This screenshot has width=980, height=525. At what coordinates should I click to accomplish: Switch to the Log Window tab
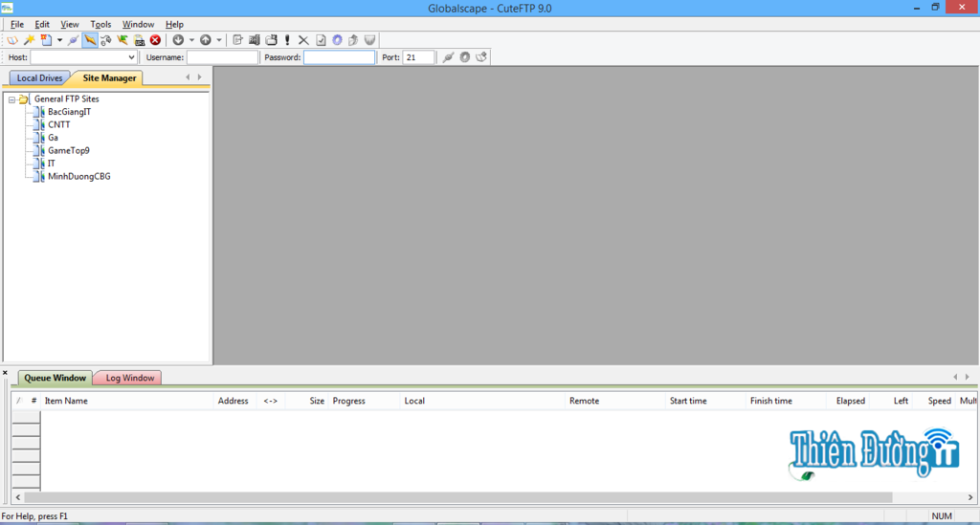[129, 378]
